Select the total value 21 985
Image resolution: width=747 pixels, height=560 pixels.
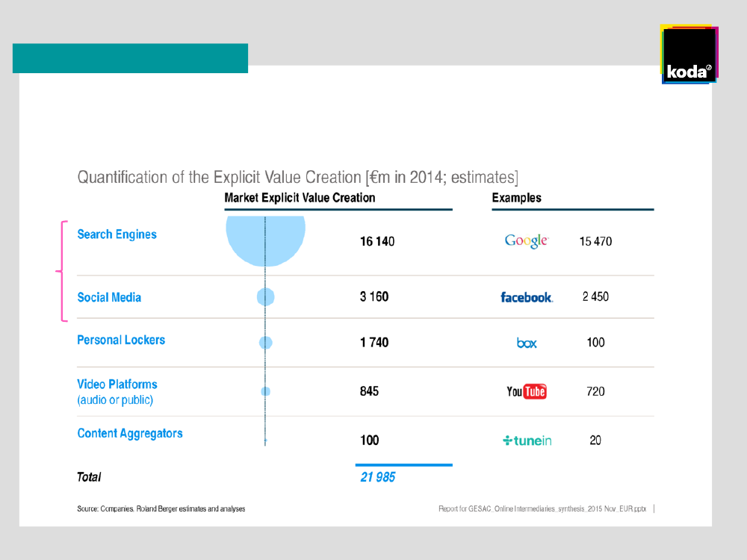click(377, 477)
